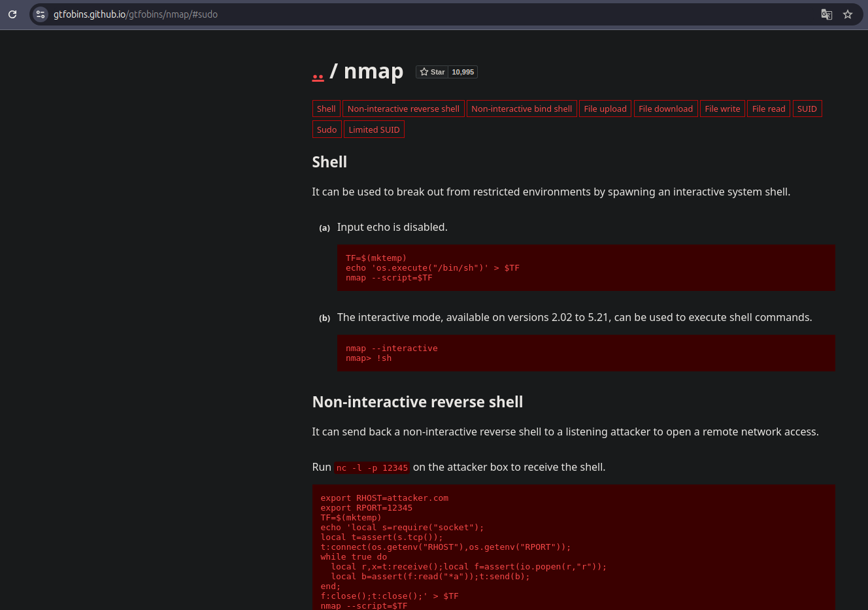Click the "while true do" code line
Viewport: 868px width, 610px height.
coord(354,557)
